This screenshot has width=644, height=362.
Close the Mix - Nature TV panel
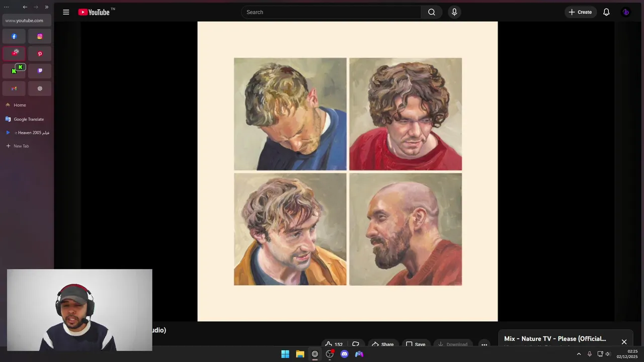tap(624, 342)
